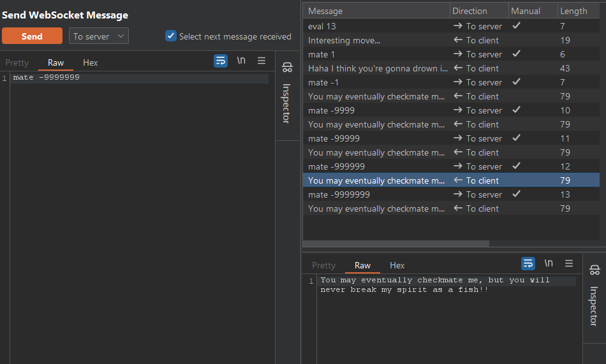Select the 'mate 1' message row
This screenshot has width=606, height=364.
coord(451,54)
